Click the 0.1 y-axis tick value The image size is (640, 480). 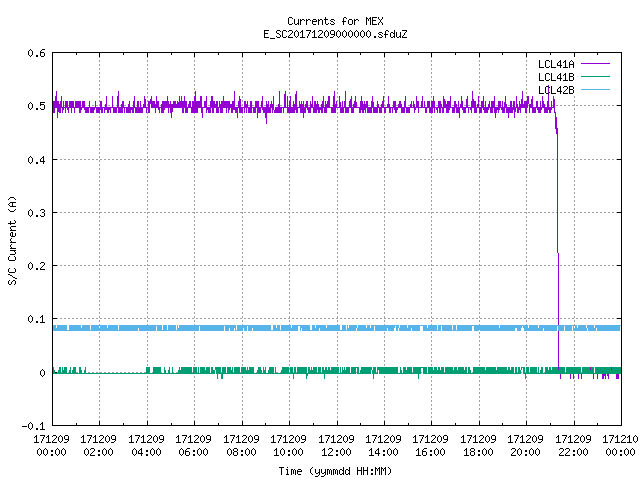pos(36,319)
